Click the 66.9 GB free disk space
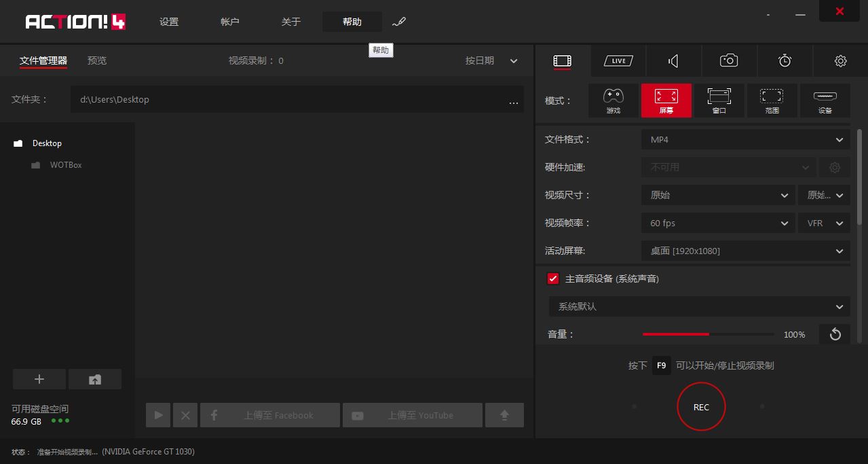868x464 pixels. click(26, 421)
